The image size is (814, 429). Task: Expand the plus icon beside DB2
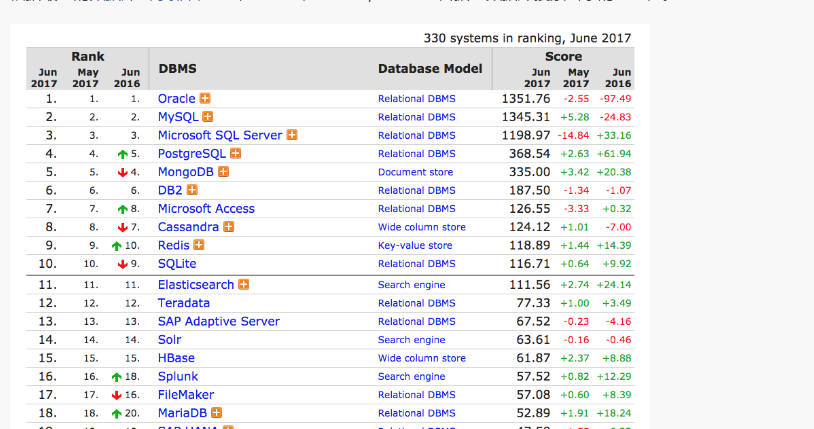pyautogui.click(x=192, y=190)
